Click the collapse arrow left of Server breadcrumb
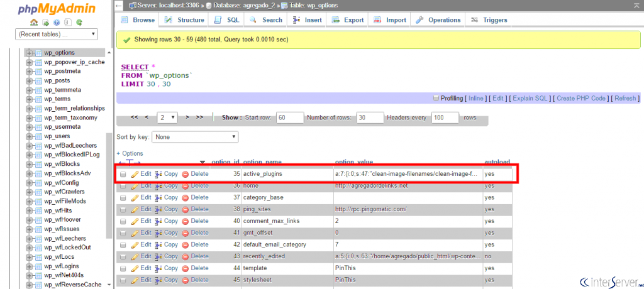Viewport: 644px width, 289px height. tap(119, 6)
